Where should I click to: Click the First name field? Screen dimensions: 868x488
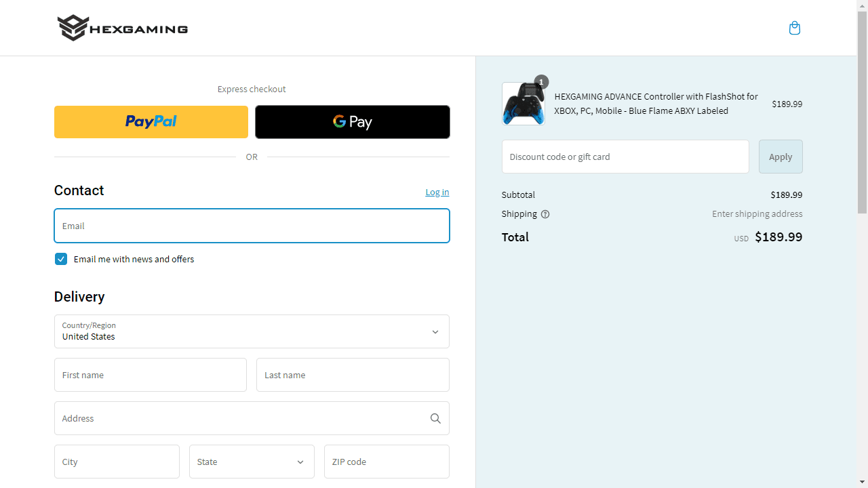pos(151,375)
